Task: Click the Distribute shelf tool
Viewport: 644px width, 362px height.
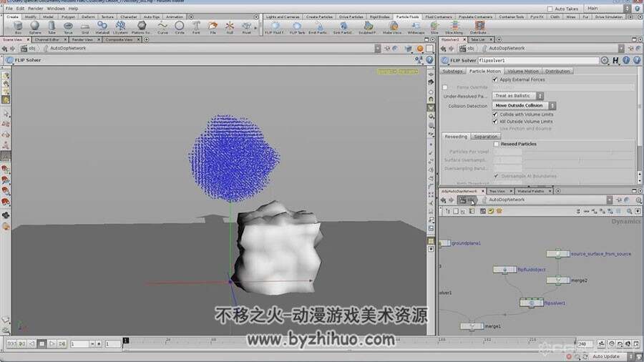Action: tap(478, 27)
